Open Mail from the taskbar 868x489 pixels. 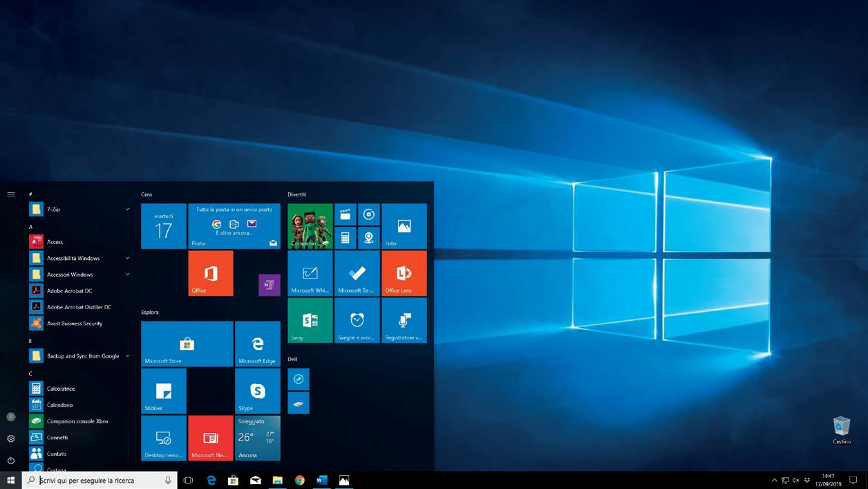point(256,480)
